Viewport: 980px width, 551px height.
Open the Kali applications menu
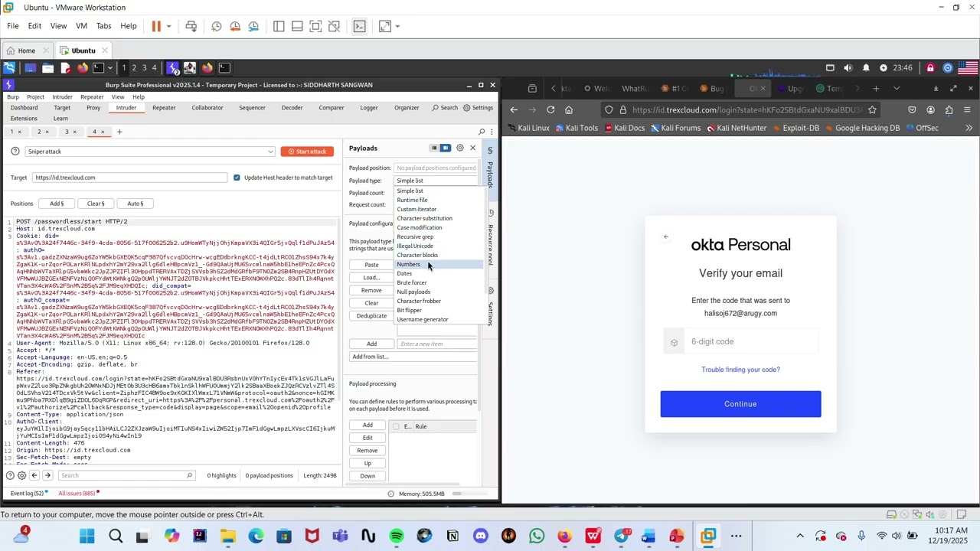coord(9,68)
